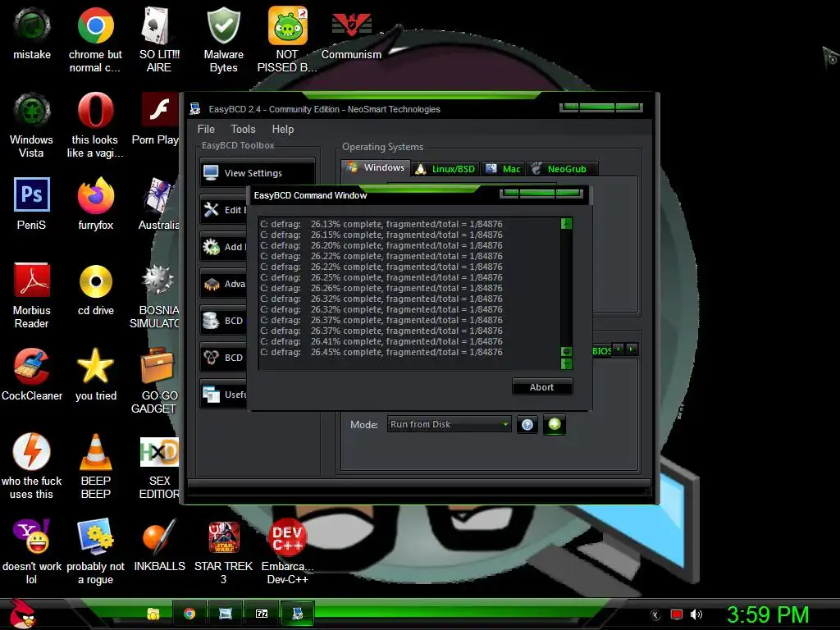Open the 'SO LIT!!! AIRE' solitaire icon
This screenshot has height=630, width=840.
[159, 39]
